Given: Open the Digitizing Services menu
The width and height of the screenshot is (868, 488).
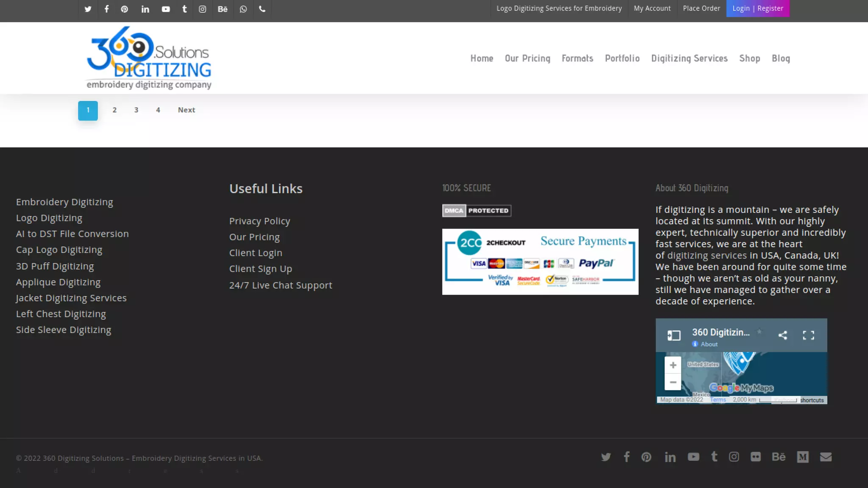Looking at the screenshot, I should pyautogui.click(x=689, y=59).
